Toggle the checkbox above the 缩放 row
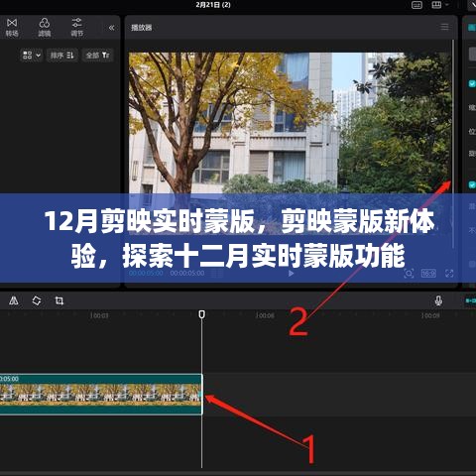 (x=472, y=83)
